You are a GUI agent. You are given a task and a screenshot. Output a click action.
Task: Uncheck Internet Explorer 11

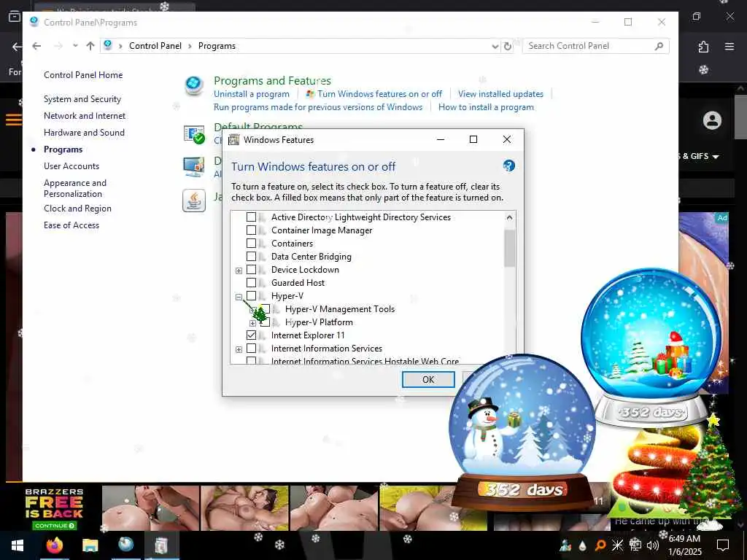pyautogui.click(x=251, y=335)
